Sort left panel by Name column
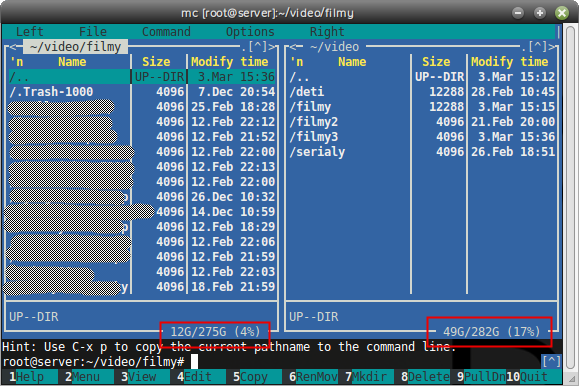The image size is (579, 386). pos(72,62)
